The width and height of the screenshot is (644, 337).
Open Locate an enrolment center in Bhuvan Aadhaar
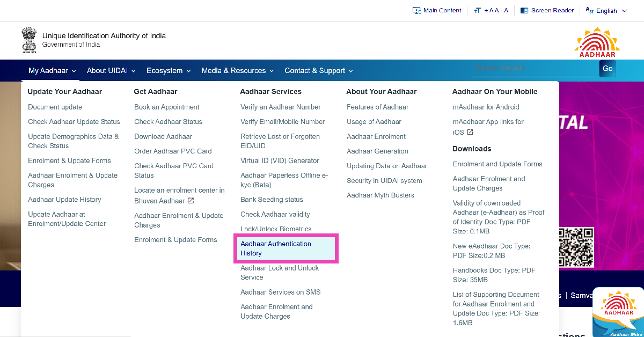179,195
